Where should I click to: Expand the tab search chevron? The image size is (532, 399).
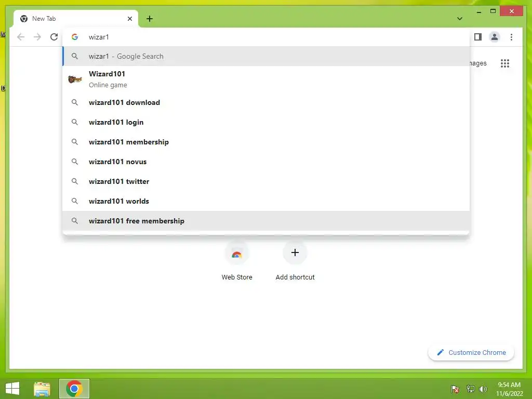pos(459,19)
